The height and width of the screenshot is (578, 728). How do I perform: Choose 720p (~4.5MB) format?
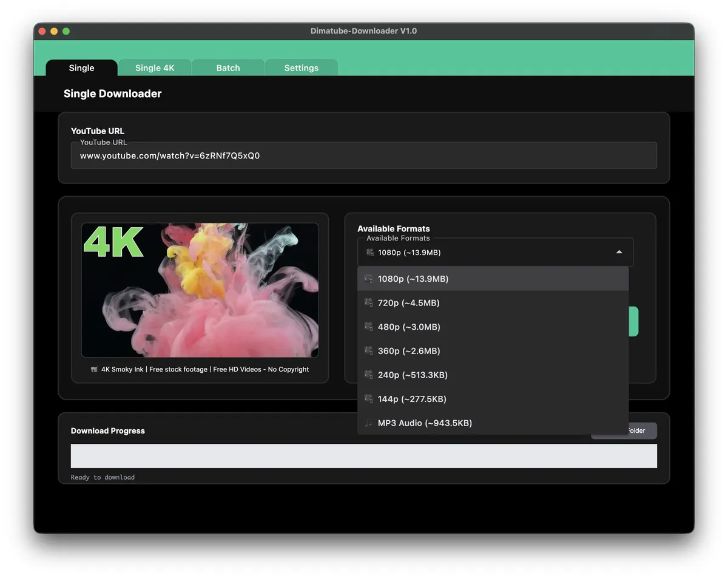(x=493, y=302)
